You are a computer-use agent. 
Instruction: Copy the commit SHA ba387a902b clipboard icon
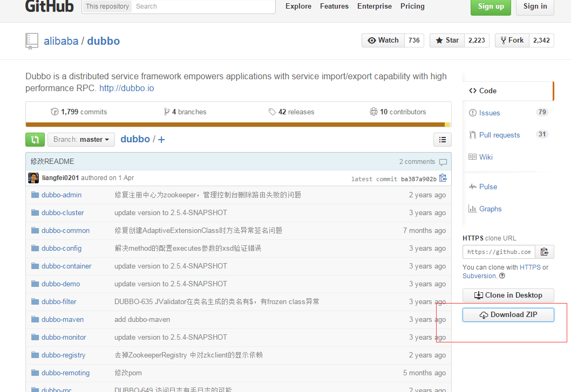tap(443, 178)
